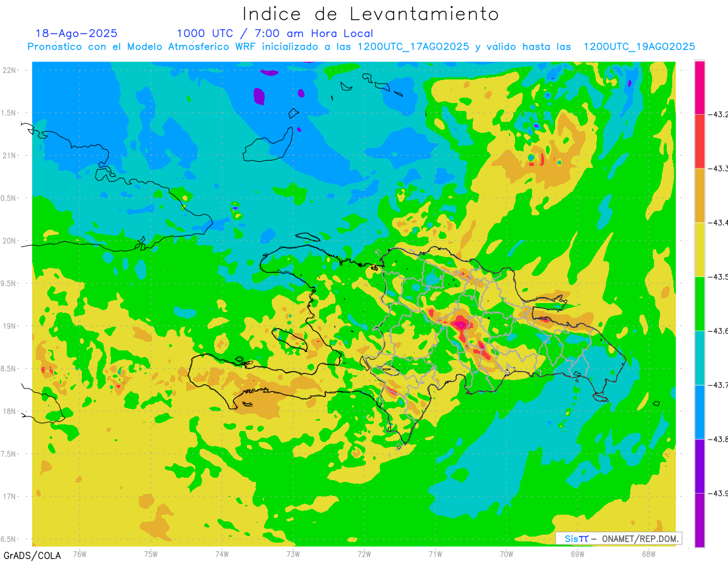Click the '69W' longitude label
Screen dimensions: 728x562
point(577,553)
